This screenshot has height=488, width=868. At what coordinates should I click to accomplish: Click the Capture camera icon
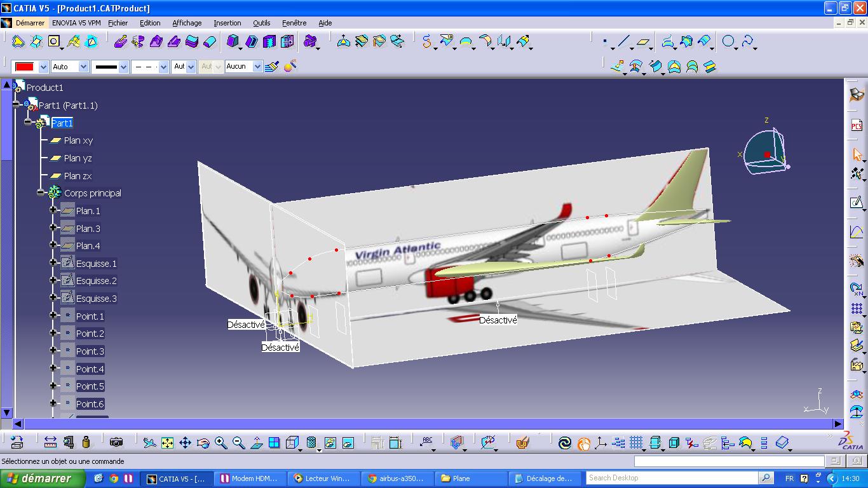(x=116, y=442)
